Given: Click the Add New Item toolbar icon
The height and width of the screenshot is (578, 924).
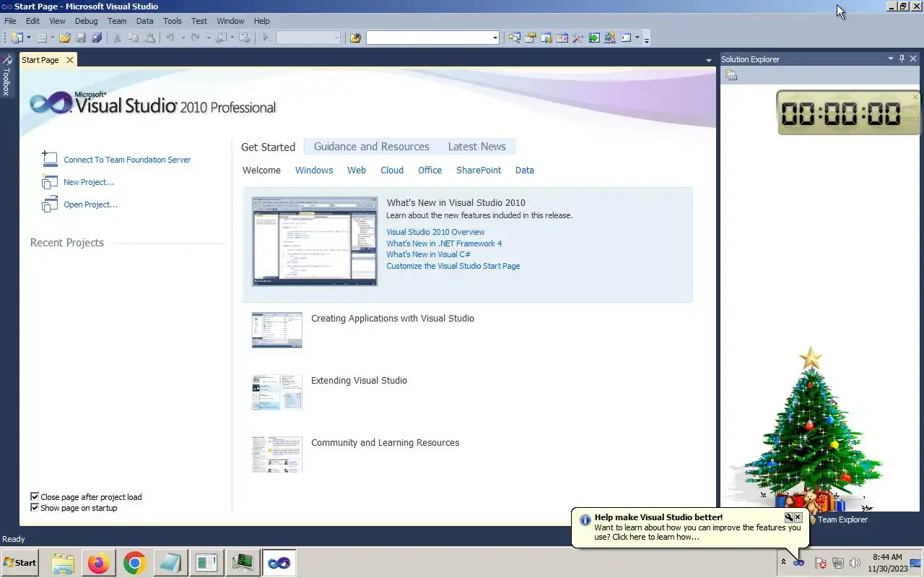Looking at the screenshot, I should click(x=41, y=38).
